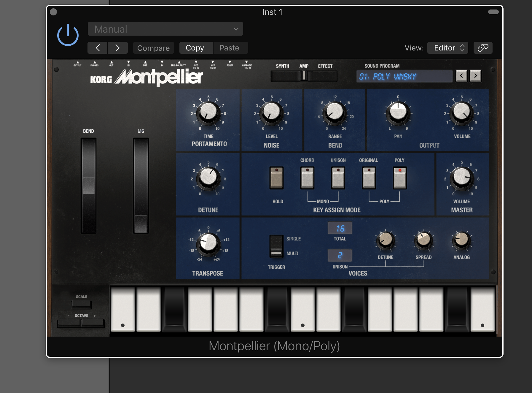532x393 pixels.
Task: Select the EFFECT page label
Action: pyautogui.click(x=325, y=66)
